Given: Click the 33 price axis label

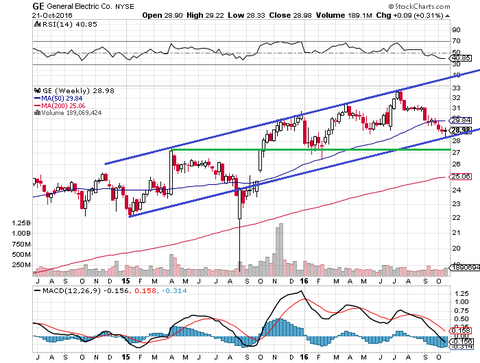Looking at the screenshot, I should 456,88.
